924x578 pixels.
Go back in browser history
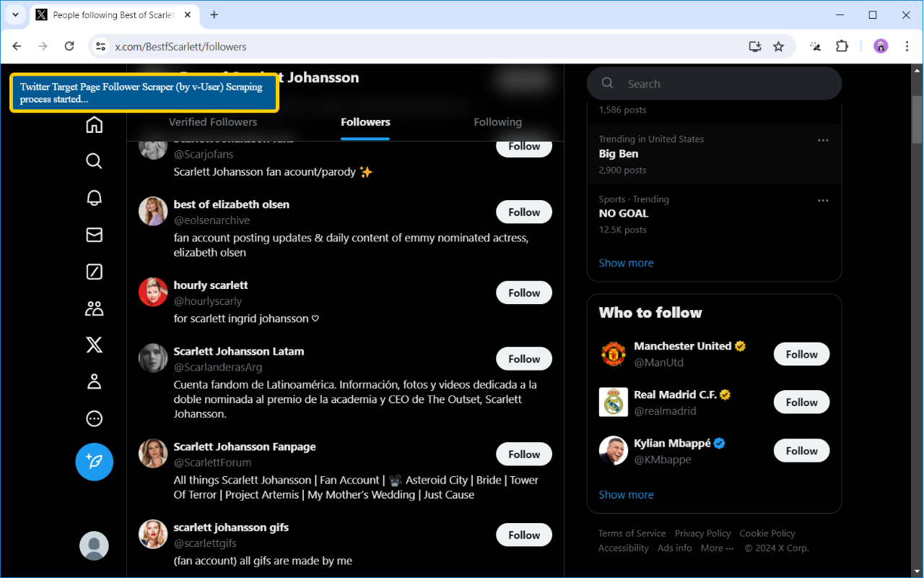pyautogui.click(x=17, y=46)
